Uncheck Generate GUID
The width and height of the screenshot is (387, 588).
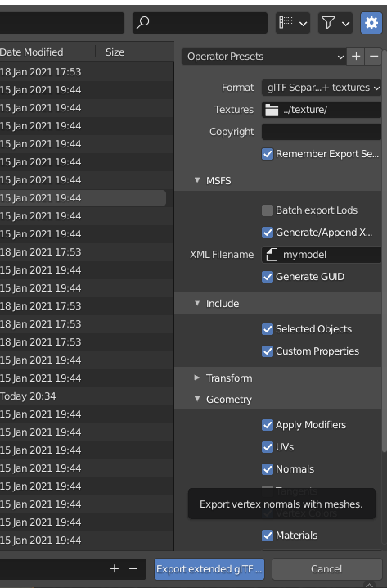point(267,277)
